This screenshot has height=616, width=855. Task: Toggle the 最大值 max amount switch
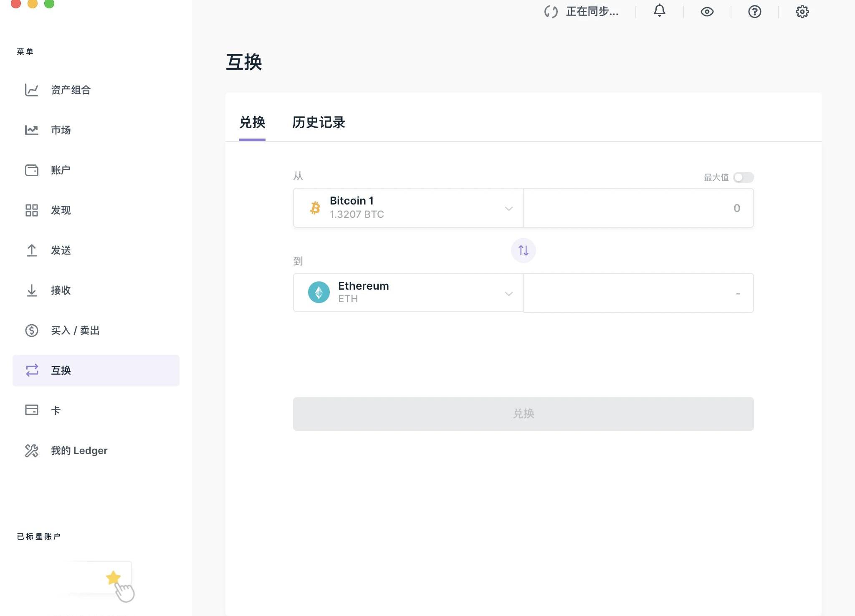743,177
